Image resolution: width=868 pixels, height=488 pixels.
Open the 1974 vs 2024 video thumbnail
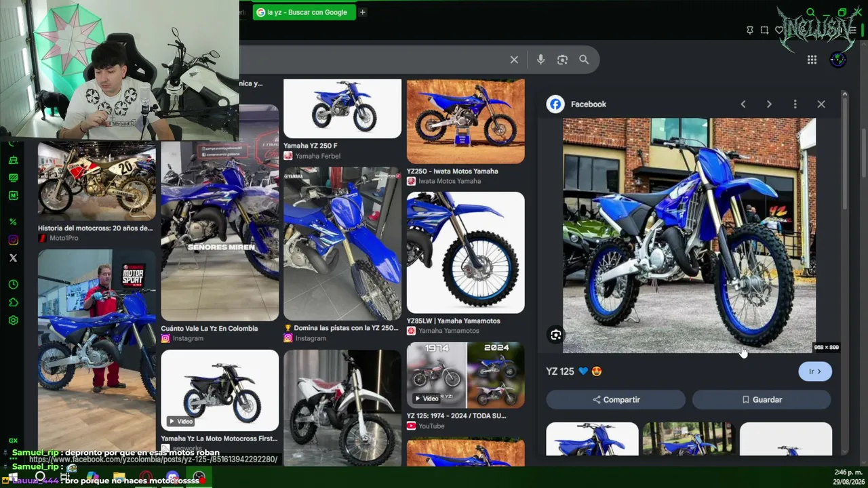[466, 375]
